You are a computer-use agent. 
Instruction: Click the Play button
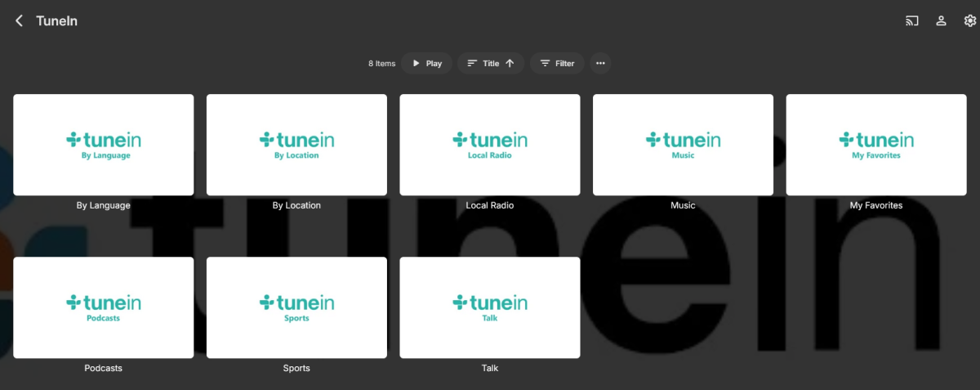pos(426,63)
